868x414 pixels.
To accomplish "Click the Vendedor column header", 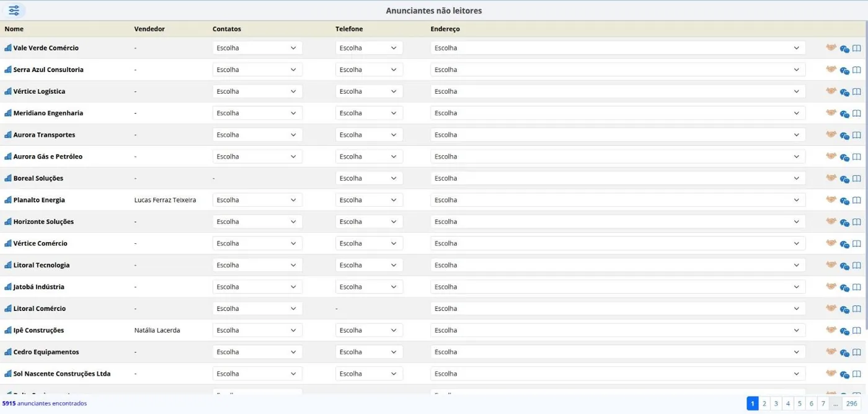I will click(149, 29).
